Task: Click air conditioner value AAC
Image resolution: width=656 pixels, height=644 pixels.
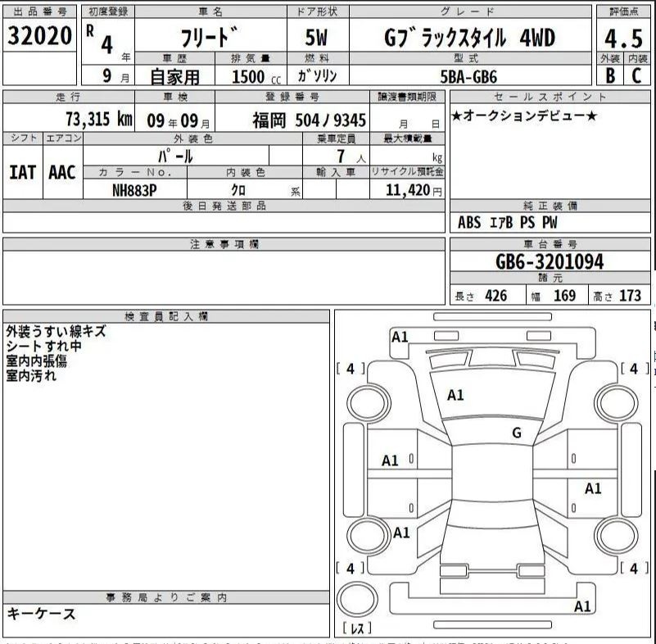Action: [62, 172]
